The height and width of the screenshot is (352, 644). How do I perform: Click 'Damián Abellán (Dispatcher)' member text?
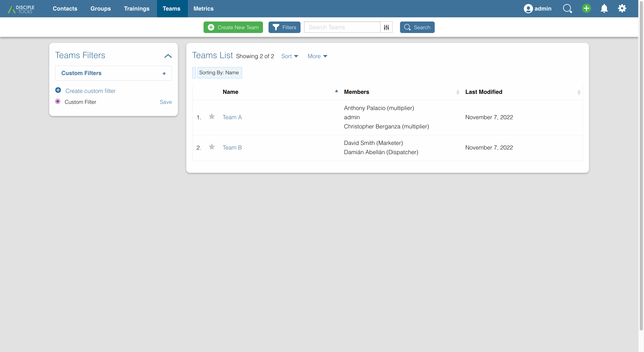[381, 152]
